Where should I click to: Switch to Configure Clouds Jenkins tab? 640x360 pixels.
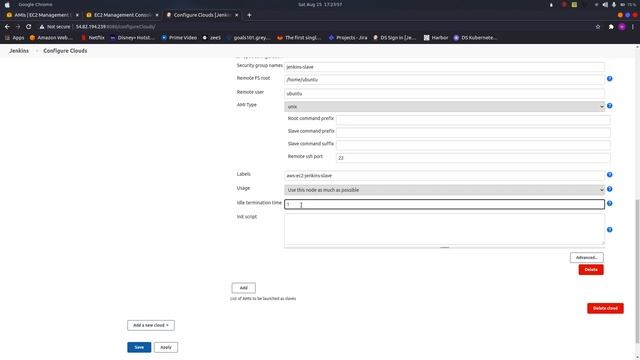(x=202, y=15)
